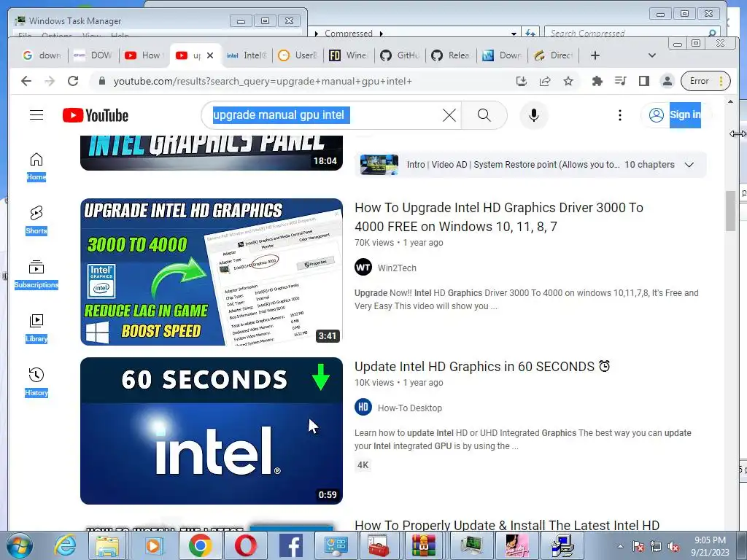Visit the How-To Desktop channel
This screenshot has width=747, height=560.
click(x=410, y=408)
